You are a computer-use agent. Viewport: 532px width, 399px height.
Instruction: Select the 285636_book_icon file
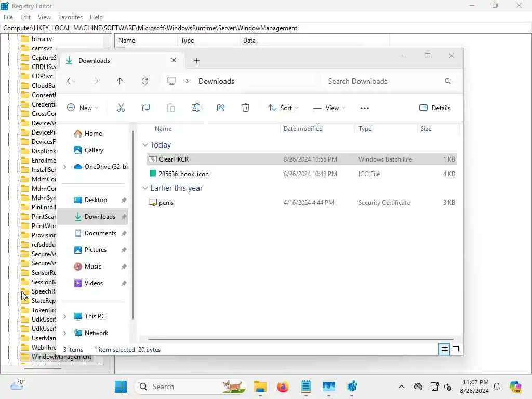[302, 174]
